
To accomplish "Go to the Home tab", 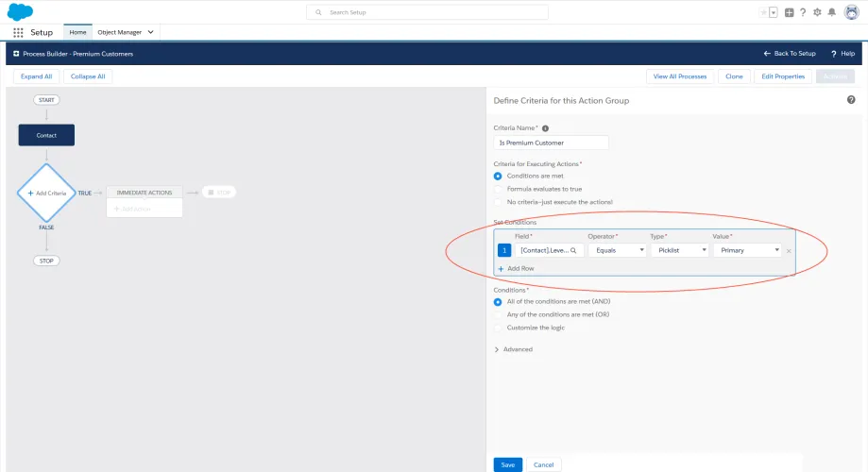I will [77, 32].
